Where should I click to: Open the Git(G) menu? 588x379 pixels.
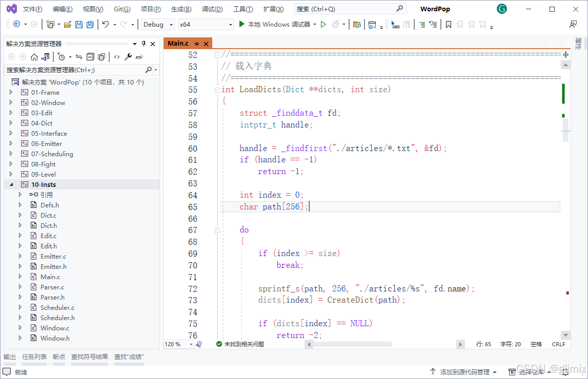pos(122,9)
